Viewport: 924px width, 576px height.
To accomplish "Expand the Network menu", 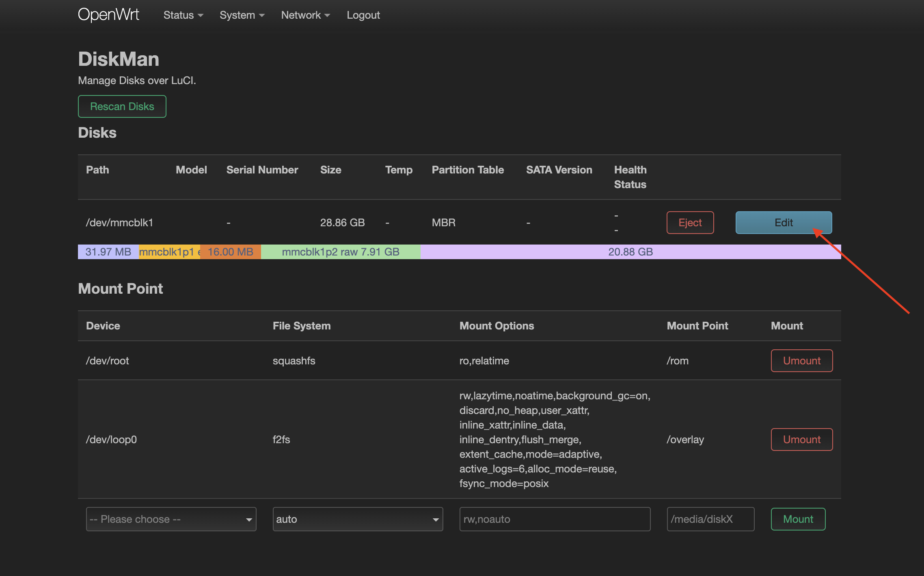I will pyautogui.click(x=305, y=15).
